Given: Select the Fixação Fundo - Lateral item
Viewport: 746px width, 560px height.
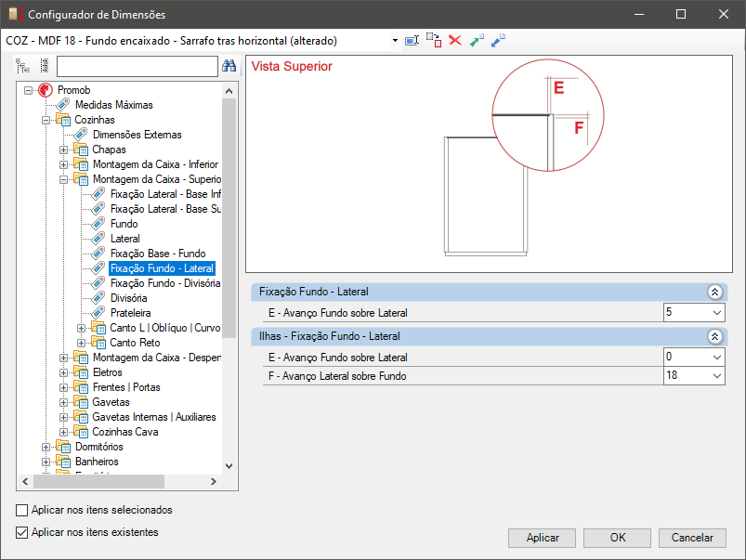Looking at the screenshot, I should pyautogui.click(x=162, y=268).
